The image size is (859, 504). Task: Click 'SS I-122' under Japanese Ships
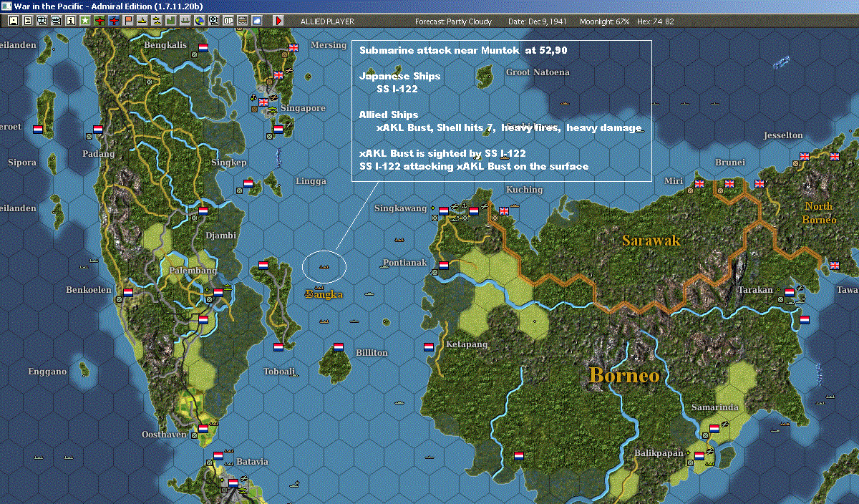(397, 89)
